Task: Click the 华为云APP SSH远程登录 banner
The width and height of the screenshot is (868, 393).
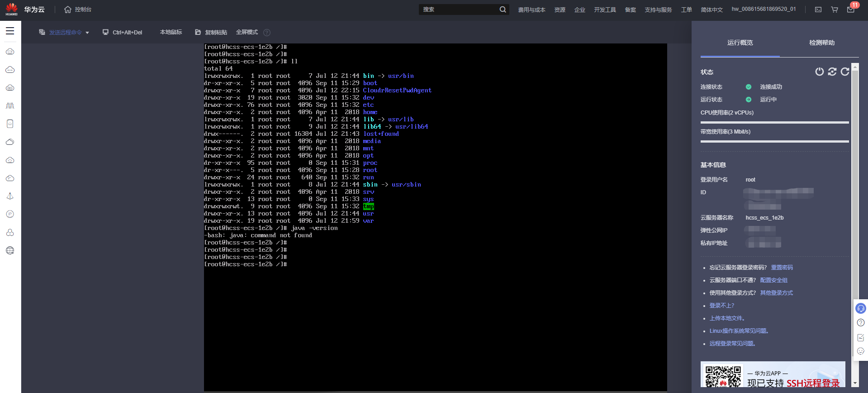Action: pyautogui.click(x=773, y=374)
